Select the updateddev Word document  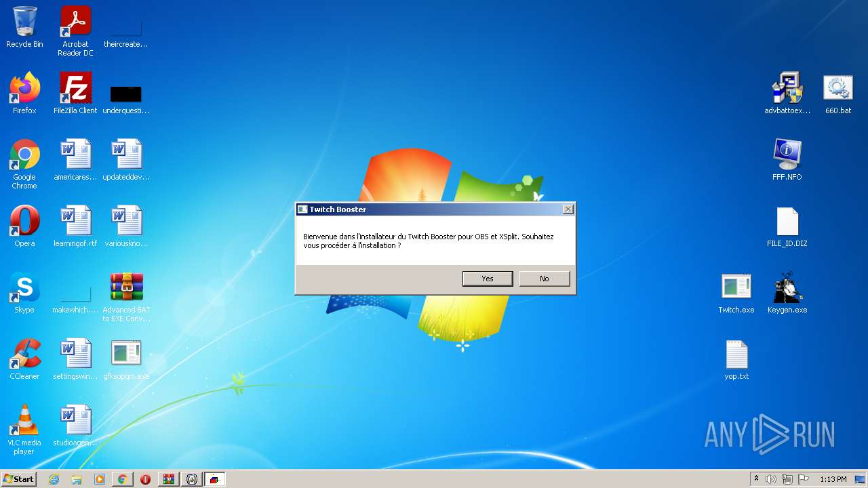(126, 160)
